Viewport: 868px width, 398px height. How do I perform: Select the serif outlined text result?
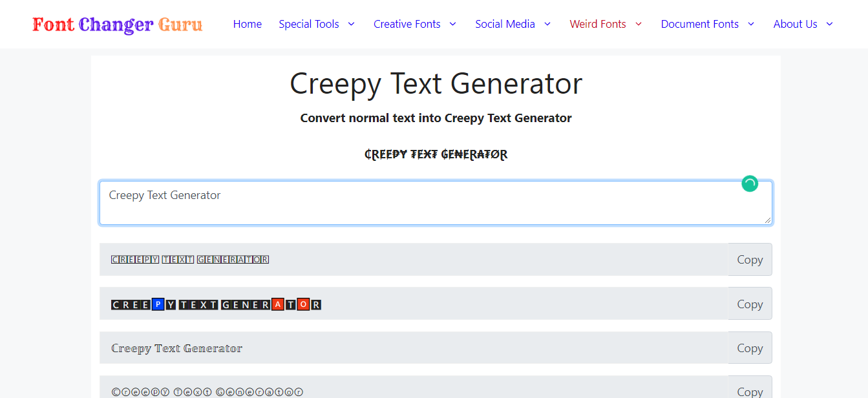point(176,348)
